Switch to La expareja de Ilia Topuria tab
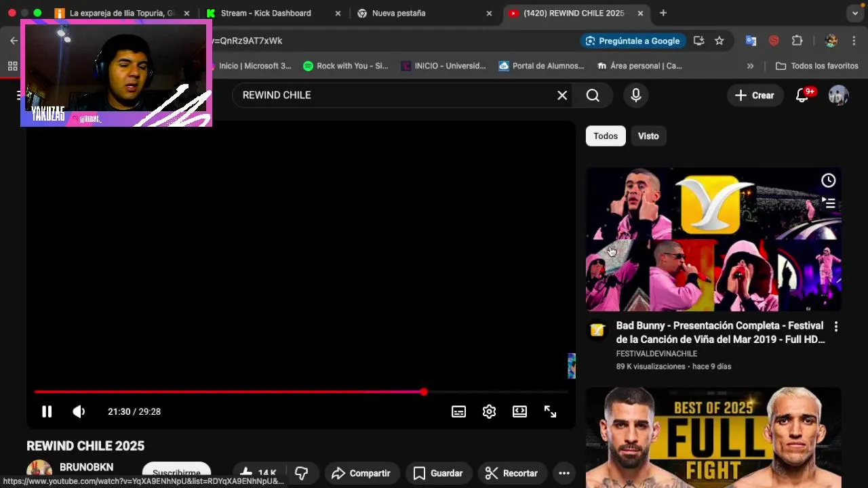Screen dimensions: 868x488 coord(122,13)
